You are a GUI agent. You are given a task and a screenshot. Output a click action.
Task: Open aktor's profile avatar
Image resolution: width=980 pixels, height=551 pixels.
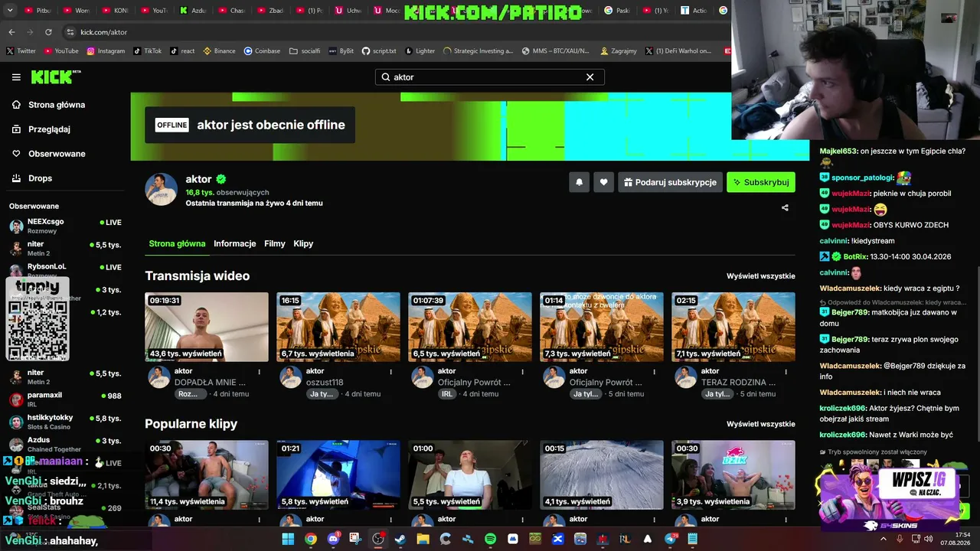click(162, 190)
